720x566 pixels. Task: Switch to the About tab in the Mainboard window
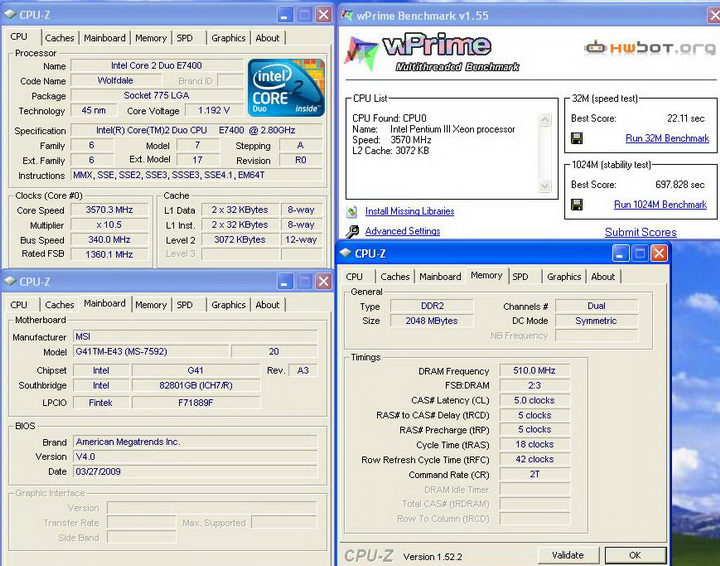point(267,305)
